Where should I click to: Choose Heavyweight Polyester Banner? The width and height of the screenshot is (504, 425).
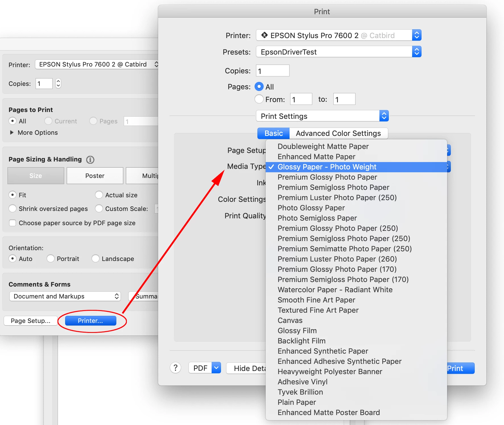click(x=356, y=372)
